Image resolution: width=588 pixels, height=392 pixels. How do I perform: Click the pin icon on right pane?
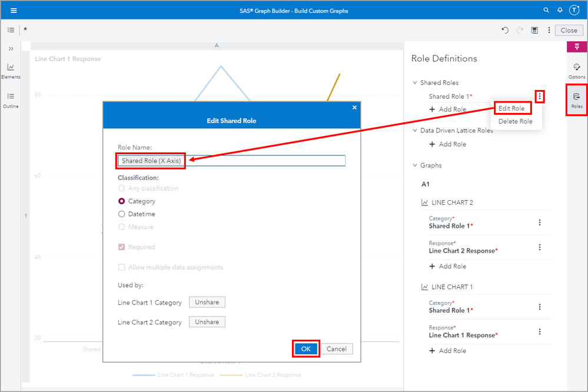(577, 47)
